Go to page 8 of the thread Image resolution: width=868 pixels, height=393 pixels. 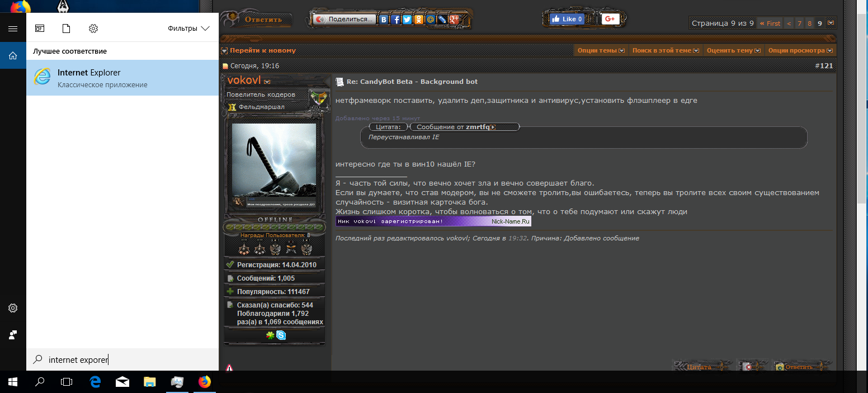coord(809,23)
